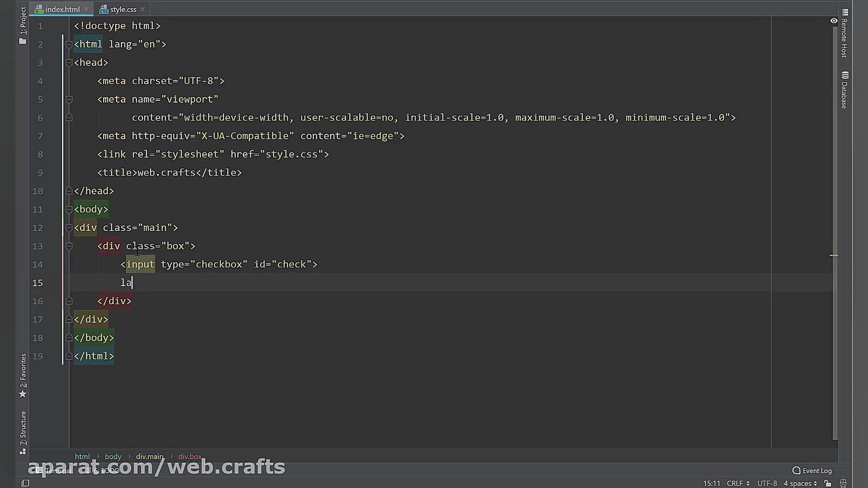Click the fold end marker beside closing head tag
Screen dimensions: 868x488
[69, 191]
